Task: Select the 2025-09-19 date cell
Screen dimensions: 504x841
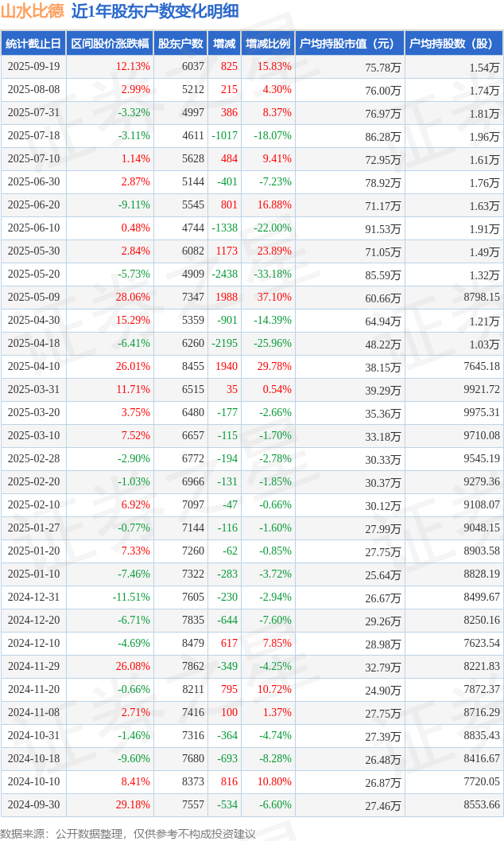Action: point(33,67)
